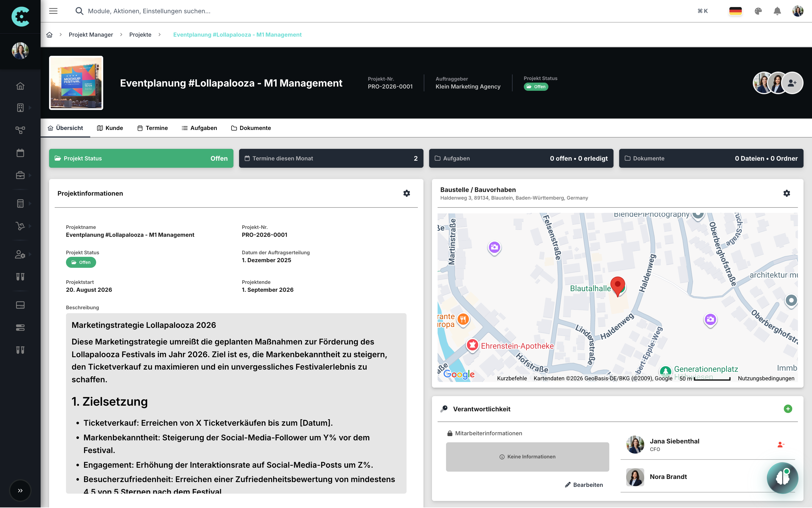Add a responsible person with green plus
This screenshot has height=508, width=812.
[x=787, y=409]
